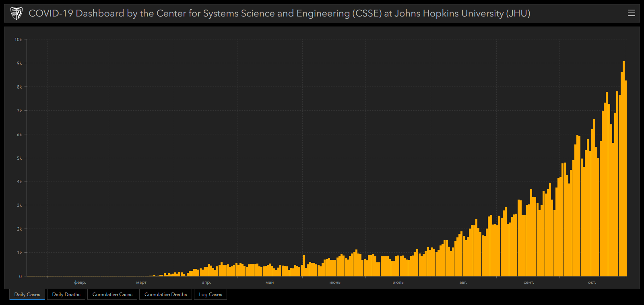Click the 10k y-axis label
Viewport: 644px width, 305px height.
18,39
